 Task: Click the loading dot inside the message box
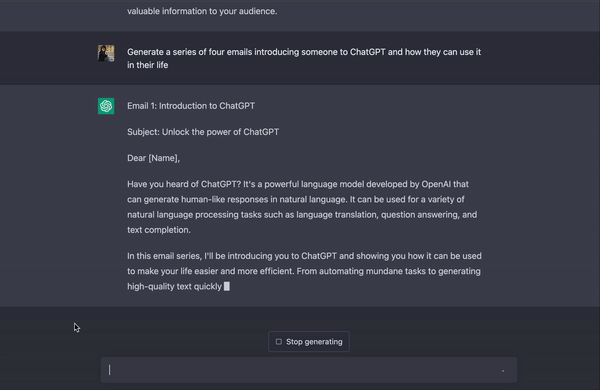[x=503, y=371]
